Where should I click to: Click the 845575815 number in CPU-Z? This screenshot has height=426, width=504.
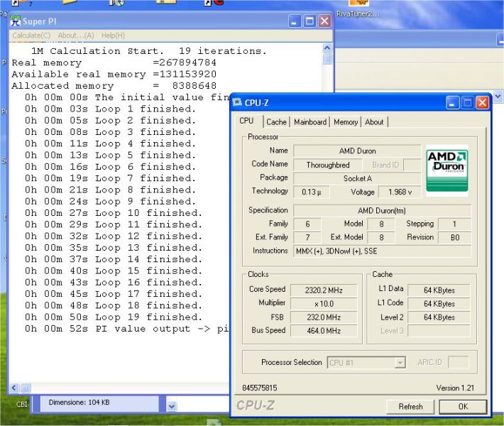(x=260, y=388)
